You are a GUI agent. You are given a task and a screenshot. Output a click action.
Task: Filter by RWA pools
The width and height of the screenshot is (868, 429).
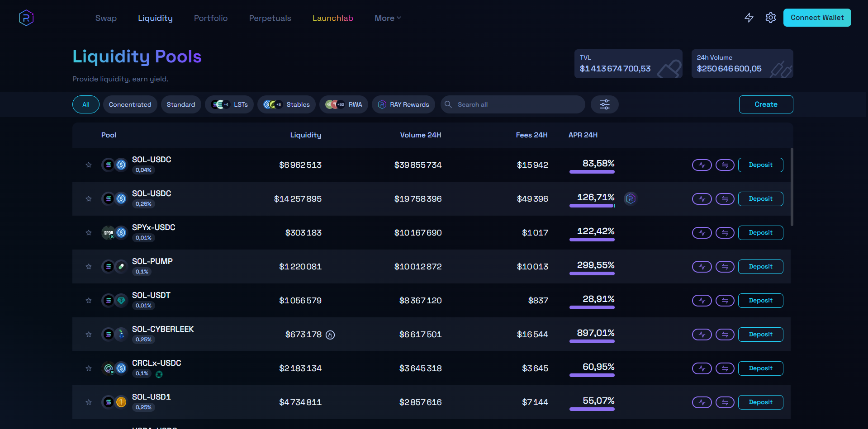[x=344, y=104]
